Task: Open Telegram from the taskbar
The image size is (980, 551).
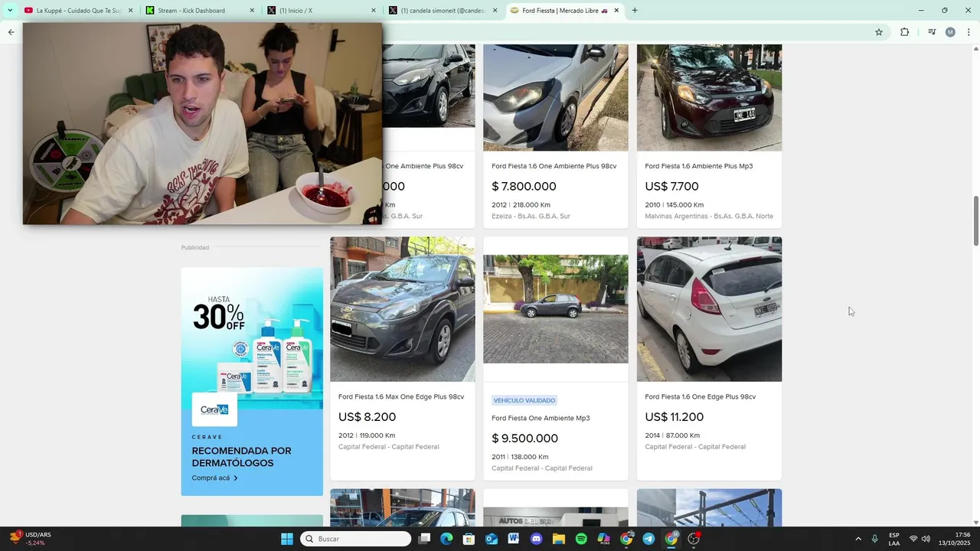Action: pyautogui.click(x=648, y=539)
